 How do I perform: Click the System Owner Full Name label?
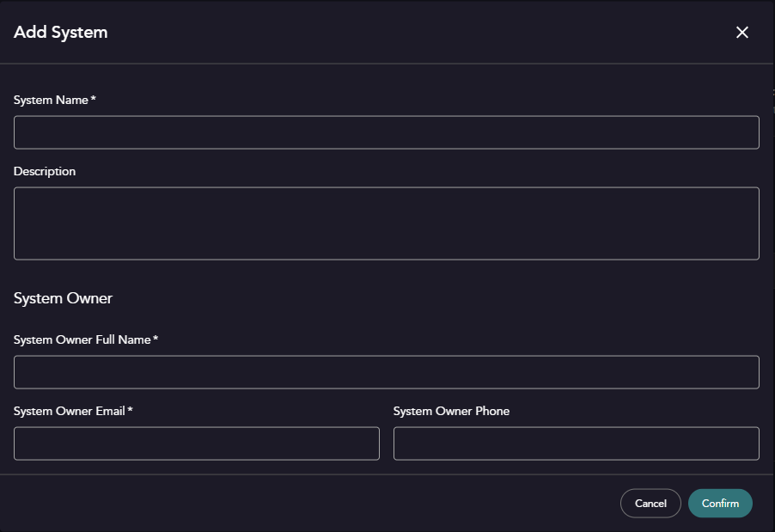point(86,339)
